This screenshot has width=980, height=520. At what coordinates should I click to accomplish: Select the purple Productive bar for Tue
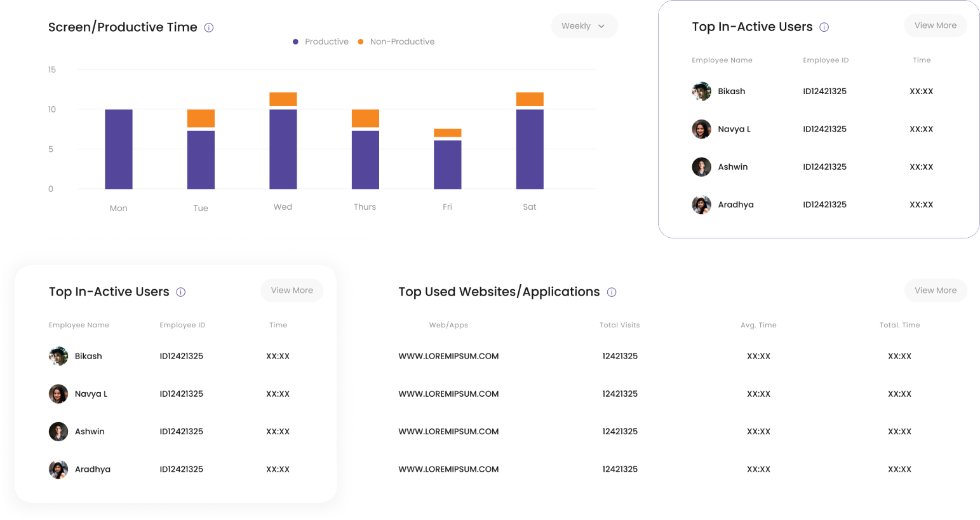(201, 160)
